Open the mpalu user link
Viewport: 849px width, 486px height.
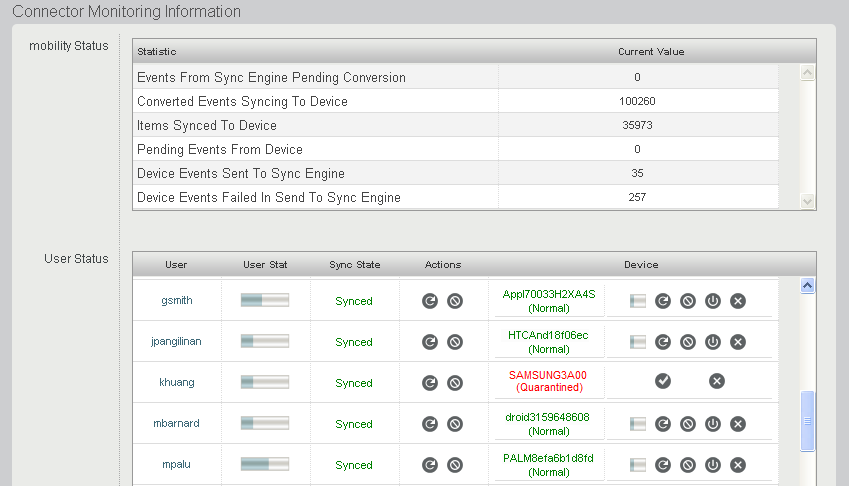[x=177, y=465]
